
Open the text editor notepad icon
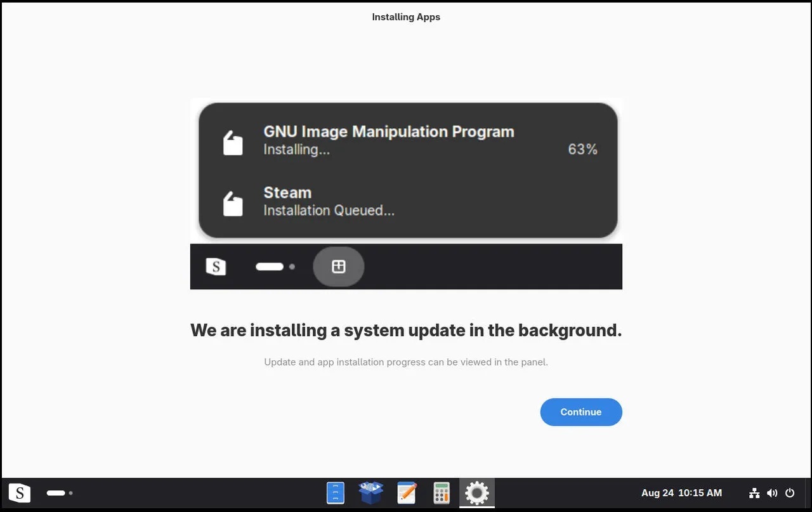pos(407,493)
